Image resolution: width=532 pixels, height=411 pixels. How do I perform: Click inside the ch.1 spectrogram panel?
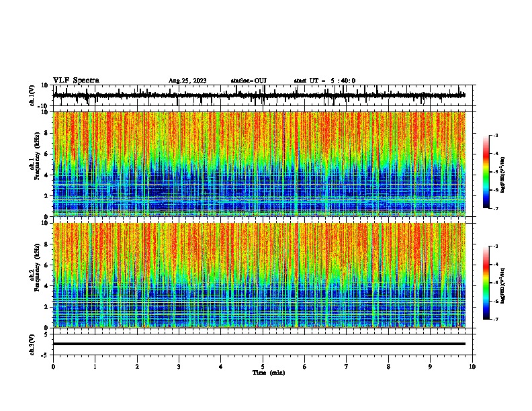click(259, 164)
